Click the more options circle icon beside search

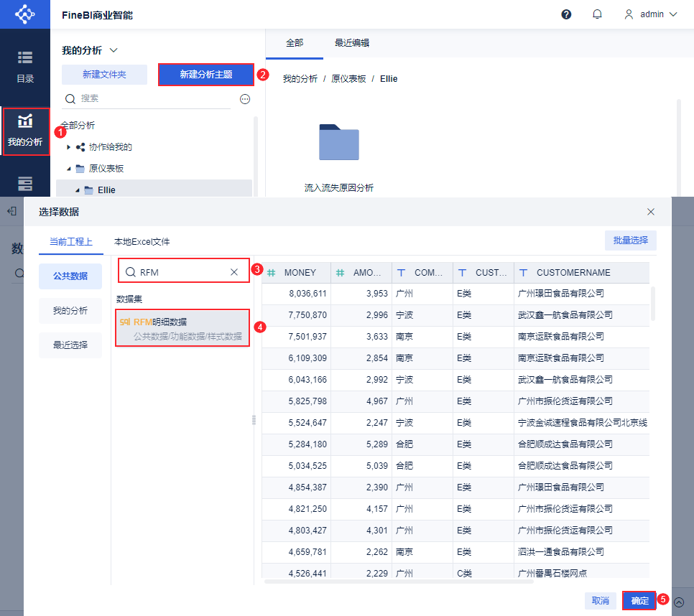coord(245,99)
